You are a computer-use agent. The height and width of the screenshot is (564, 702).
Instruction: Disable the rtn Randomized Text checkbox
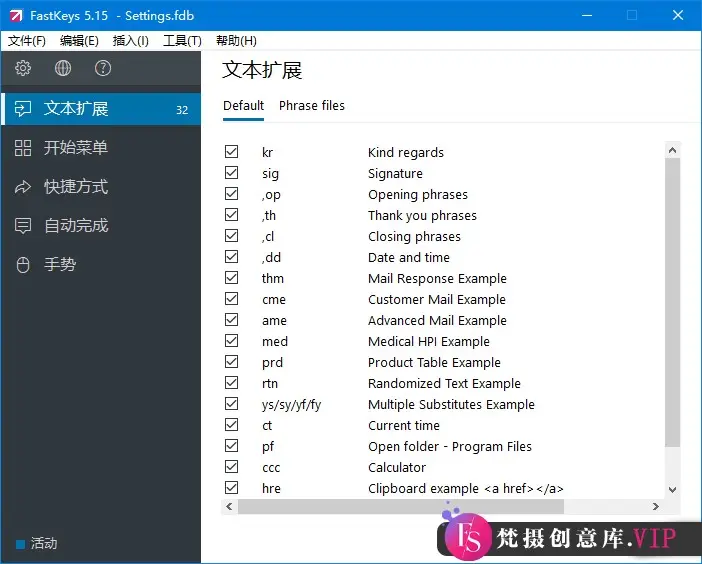point(231,383)
